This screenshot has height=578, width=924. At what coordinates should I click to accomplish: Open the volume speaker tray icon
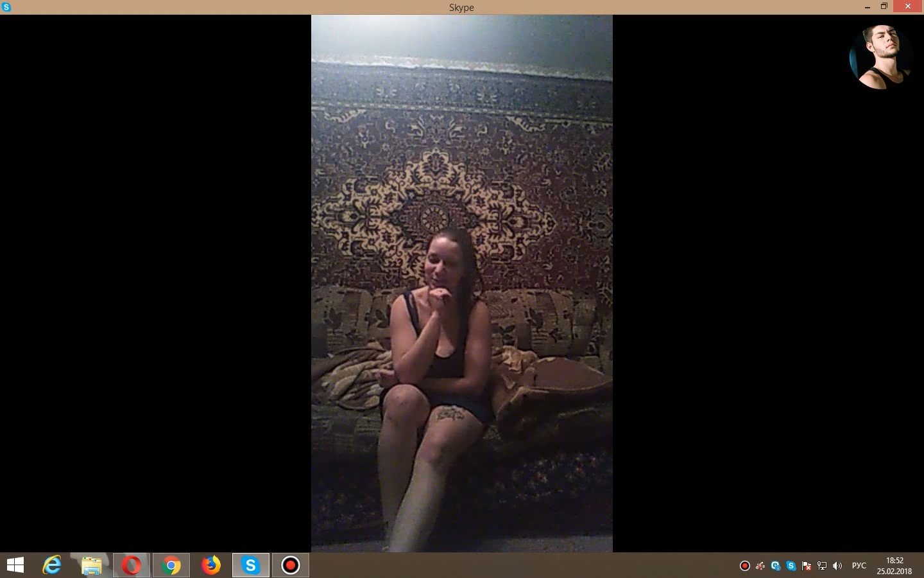click(837, 566)
